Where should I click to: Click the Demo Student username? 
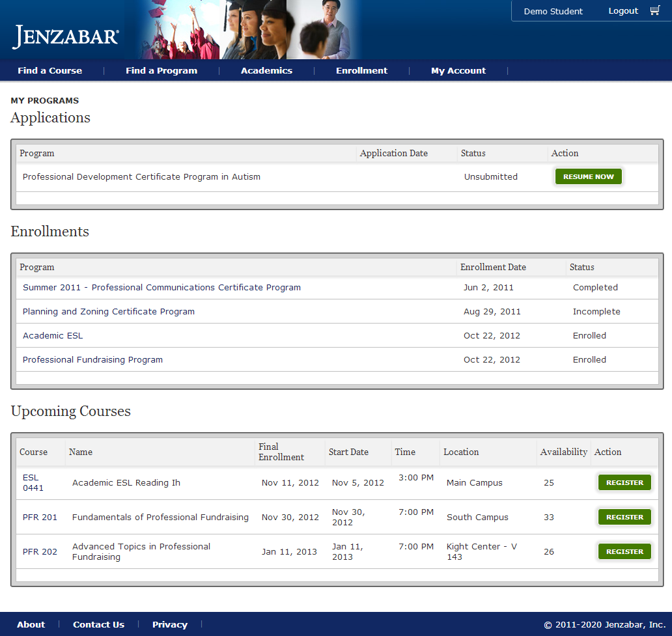point(552,10)
